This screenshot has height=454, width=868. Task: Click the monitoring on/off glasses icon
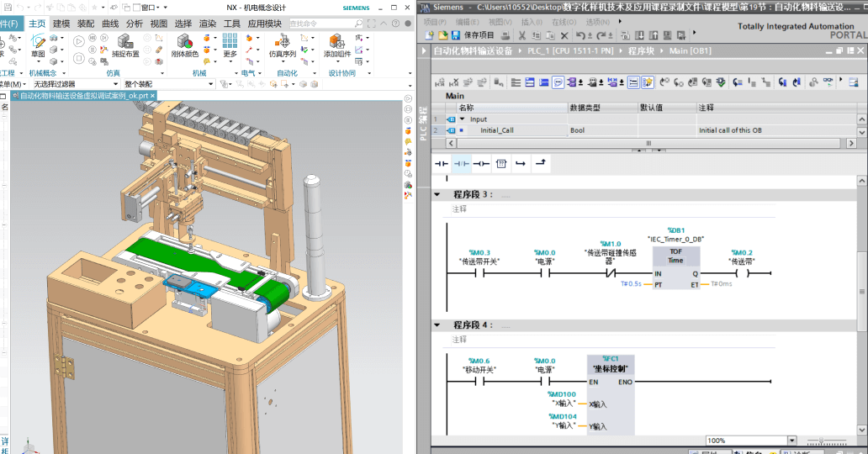pos(828,82)
